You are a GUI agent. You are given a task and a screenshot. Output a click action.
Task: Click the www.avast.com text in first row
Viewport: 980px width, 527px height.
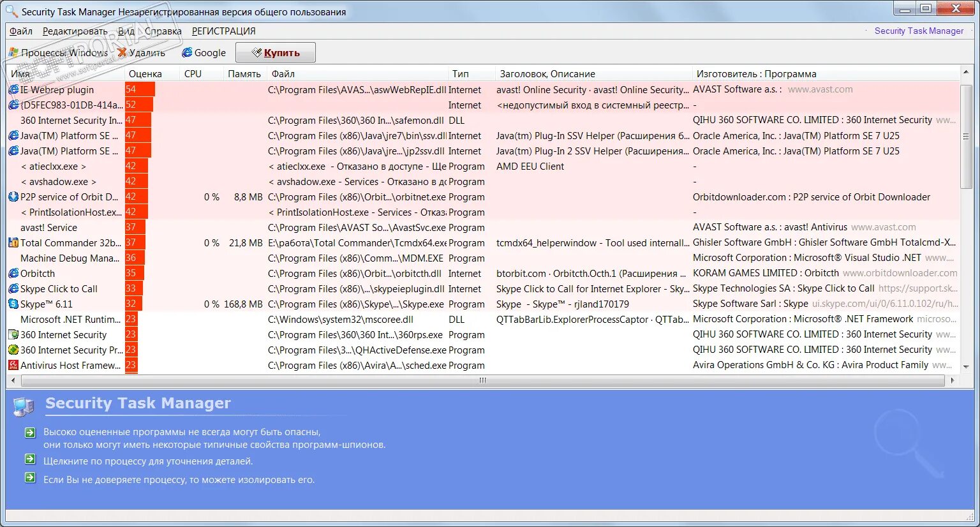820,90
